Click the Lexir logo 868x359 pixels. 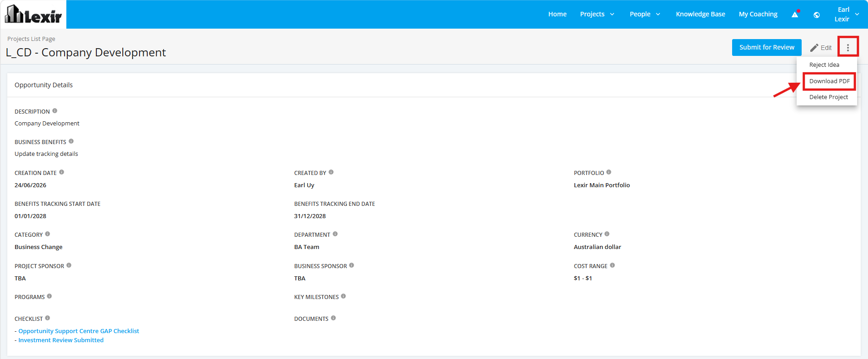tap(33, 14)
